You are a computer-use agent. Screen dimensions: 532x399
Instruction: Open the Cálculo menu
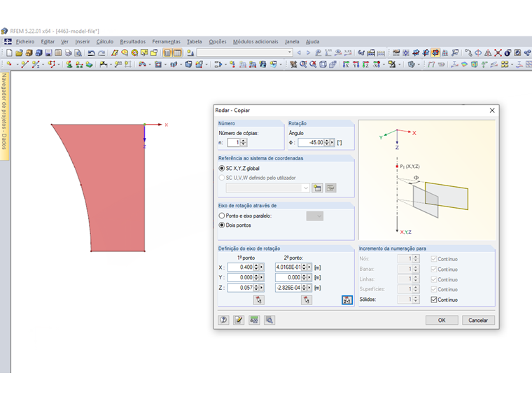pos(105,42)
